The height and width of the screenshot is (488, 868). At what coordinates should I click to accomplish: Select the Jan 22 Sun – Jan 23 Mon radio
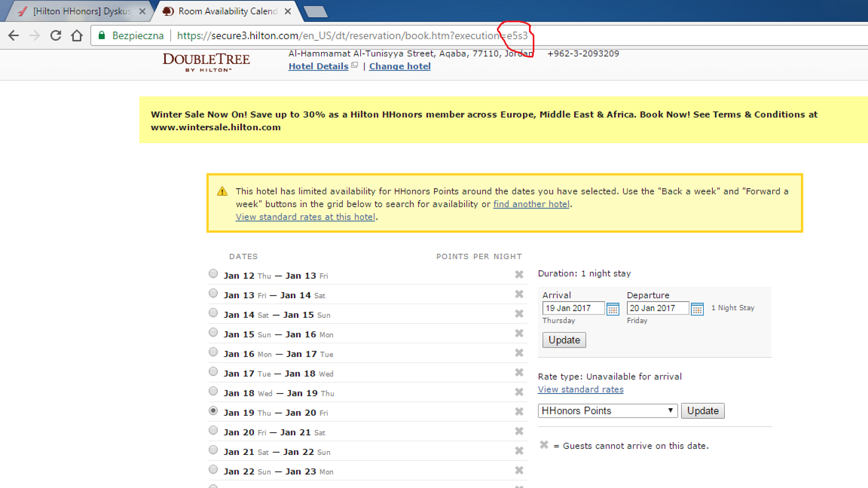click(x=213, y=470)
